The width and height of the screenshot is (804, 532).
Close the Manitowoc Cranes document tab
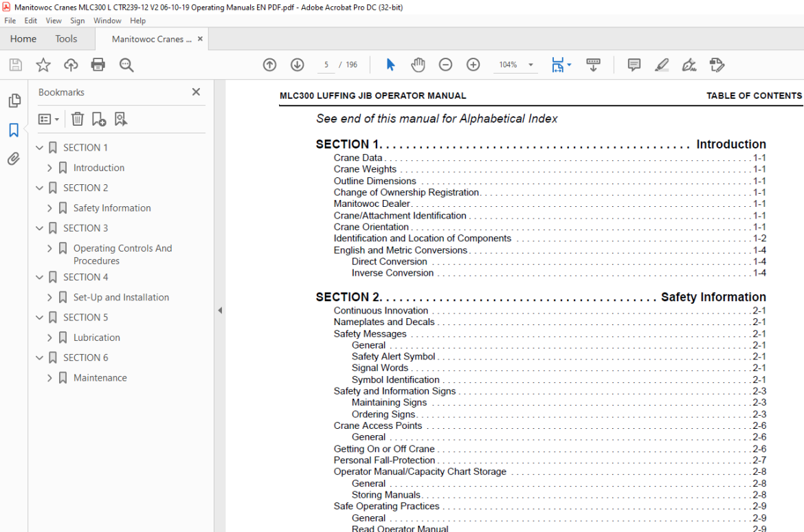[200, 39]
